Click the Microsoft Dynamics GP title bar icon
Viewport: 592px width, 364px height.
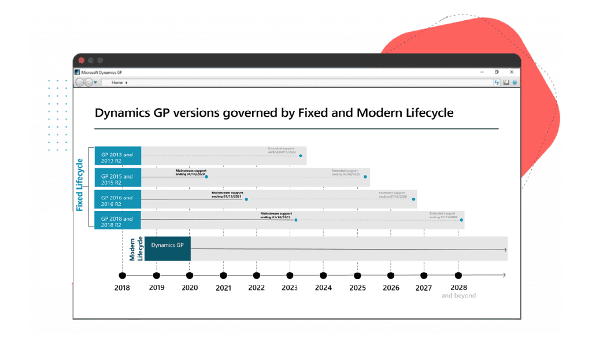(x=77, y=72)
